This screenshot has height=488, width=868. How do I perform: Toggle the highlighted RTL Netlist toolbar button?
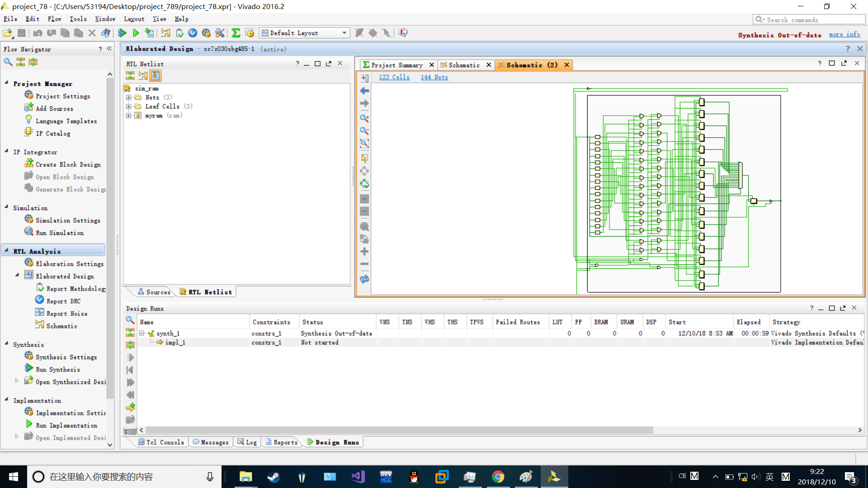(x=156, y=75)
